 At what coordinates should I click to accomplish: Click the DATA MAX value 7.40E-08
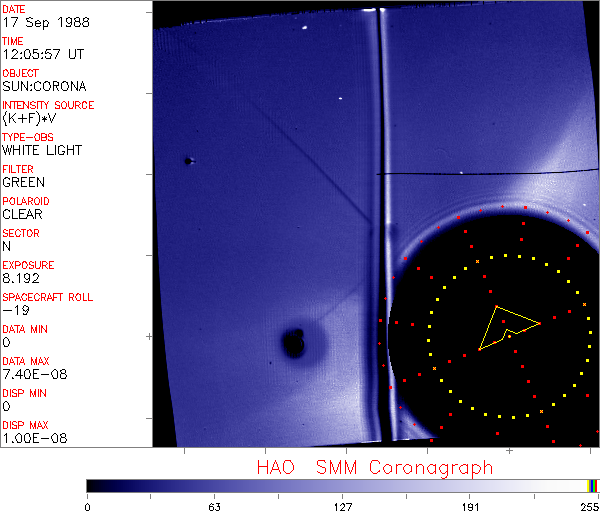pos(33,374)
